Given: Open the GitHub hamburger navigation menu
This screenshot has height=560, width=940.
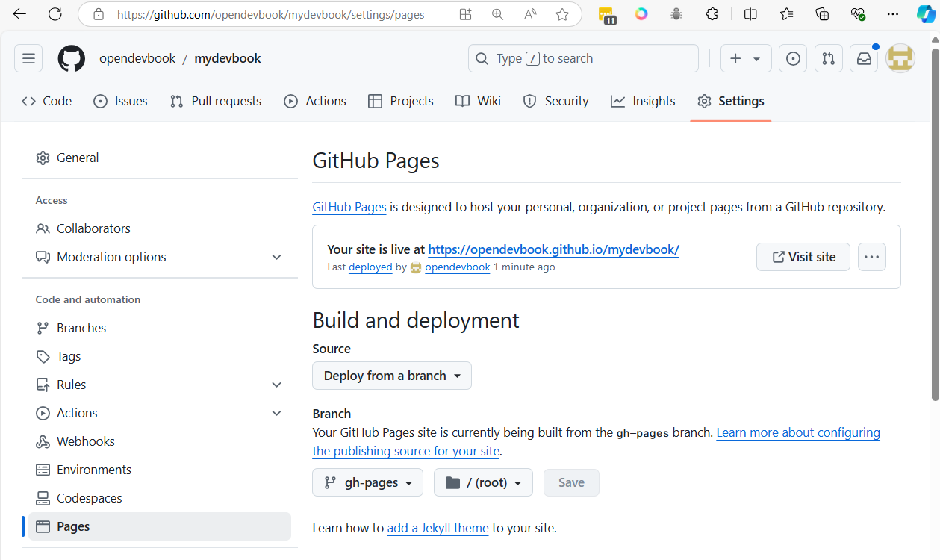Looking at the screenshot, I should click(x=28, y=58).
